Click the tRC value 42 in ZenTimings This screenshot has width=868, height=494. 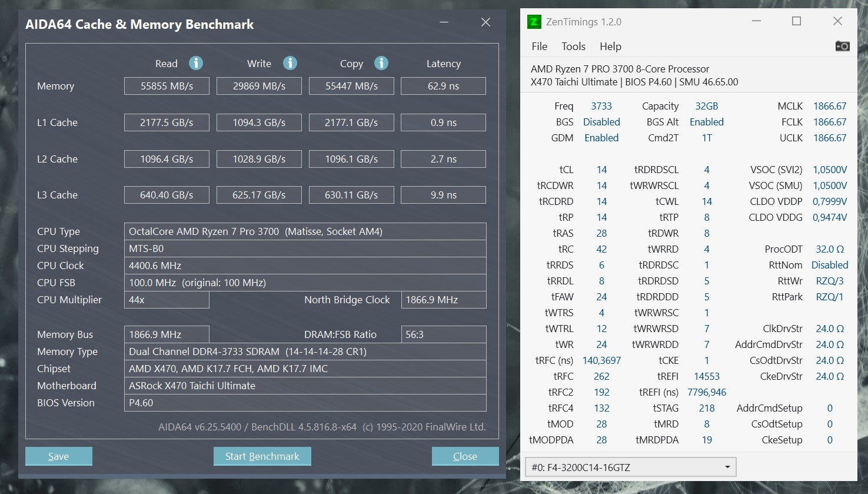click(x=601, y=249)
